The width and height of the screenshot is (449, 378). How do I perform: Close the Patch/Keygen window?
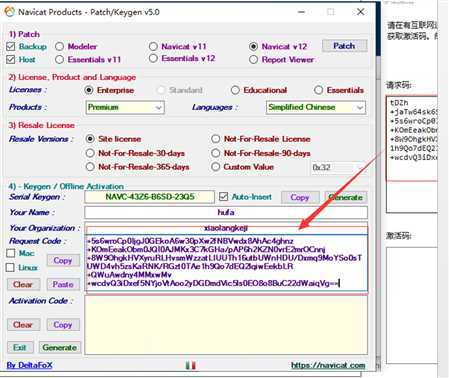click(360, 12)
